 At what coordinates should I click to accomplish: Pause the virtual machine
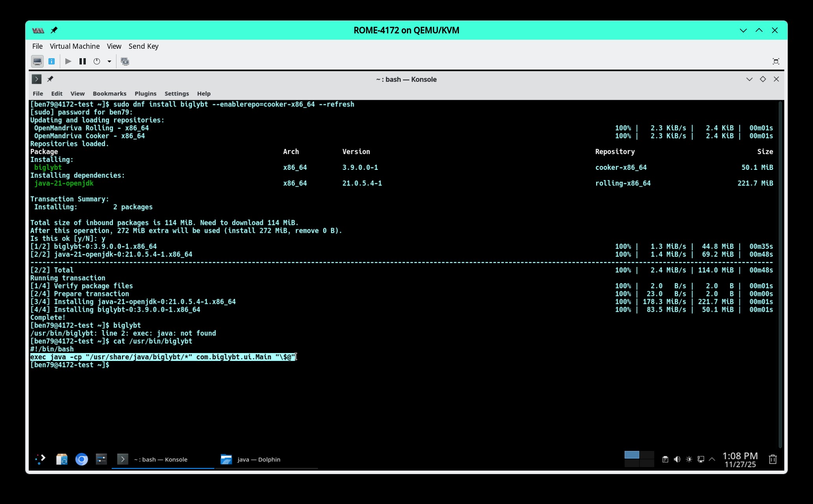tap(83, 61)
